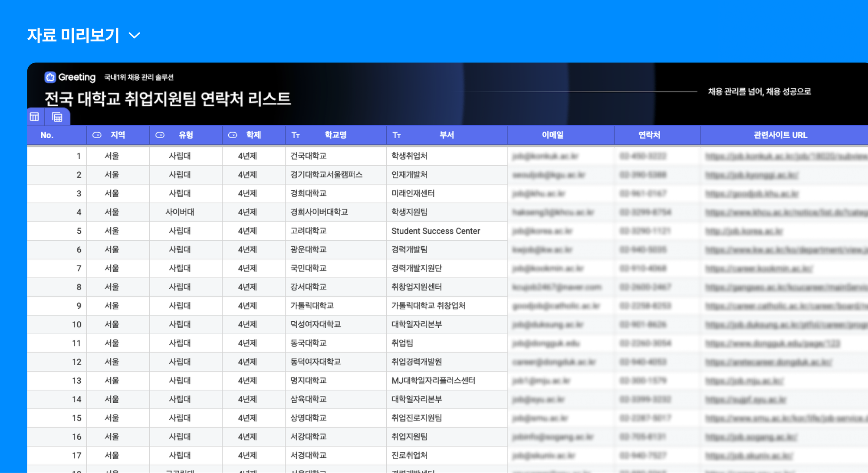This screenshot has height=473, width=868.
Task: Click dropdown-type icon in 유형 column header
Action: pyautogui.click(x=160, y=135)
